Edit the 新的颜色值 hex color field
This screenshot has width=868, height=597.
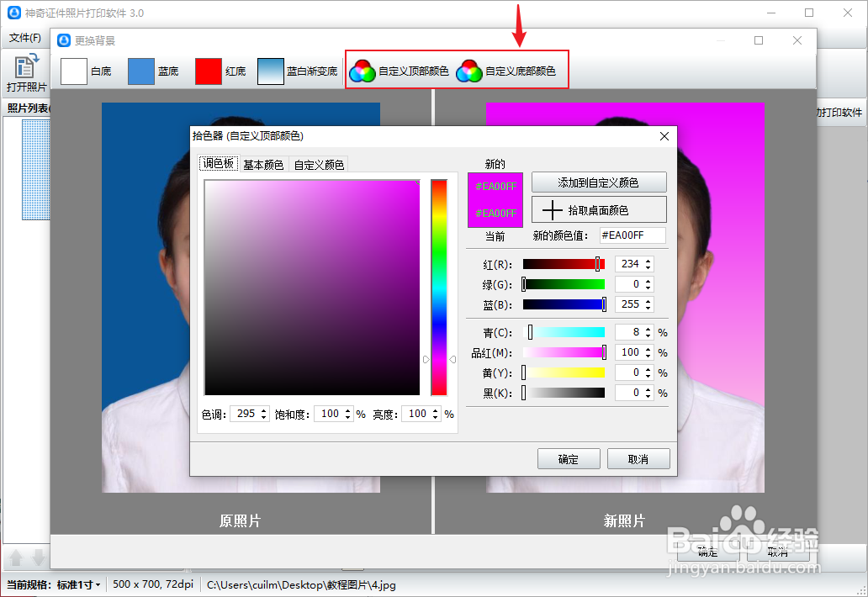coord(632,235)
